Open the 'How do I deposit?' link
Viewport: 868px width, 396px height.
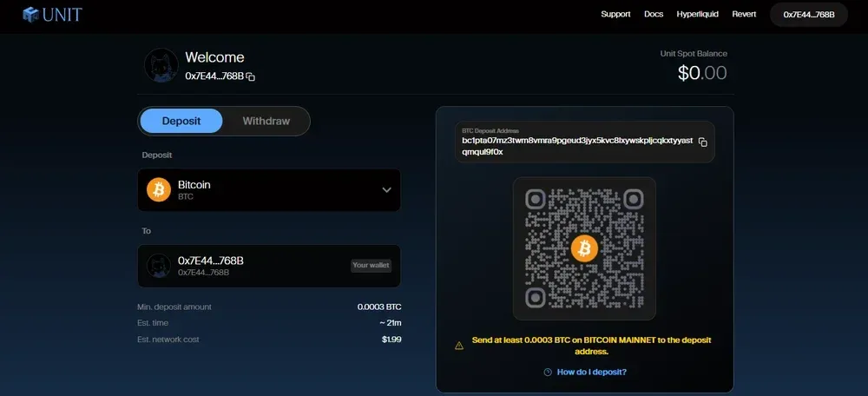(592, 373)
